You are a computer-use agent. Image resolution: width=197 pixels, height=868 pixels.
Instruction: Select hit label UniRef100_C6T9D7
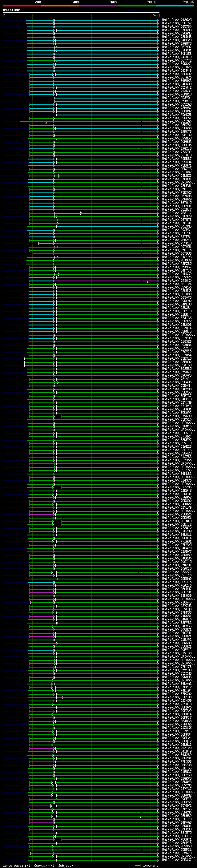(177, 47)
